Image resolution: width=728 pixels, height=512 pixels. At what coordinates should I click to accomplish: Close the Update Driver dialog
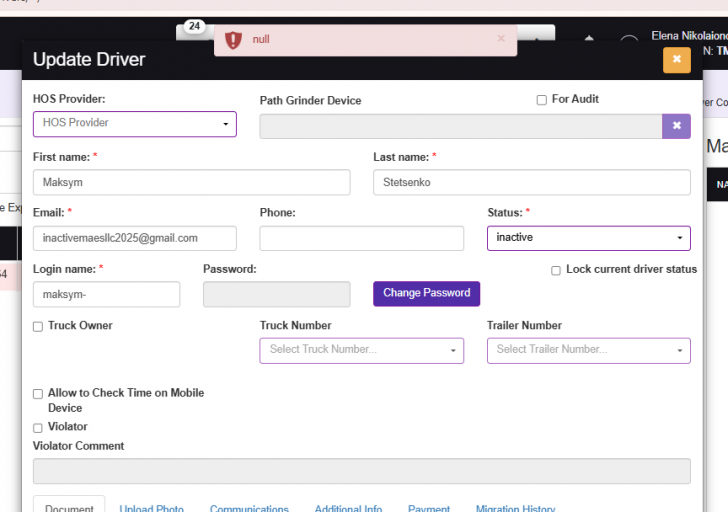tap(676, 60)
